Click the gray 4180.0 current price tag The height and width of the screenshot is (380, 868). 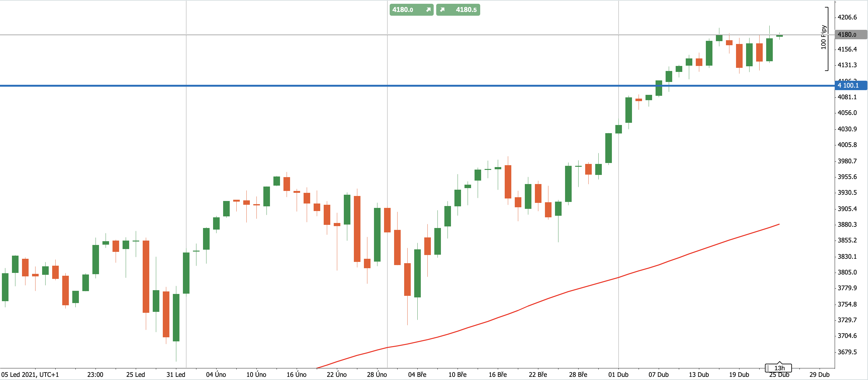tap(850, 35)
